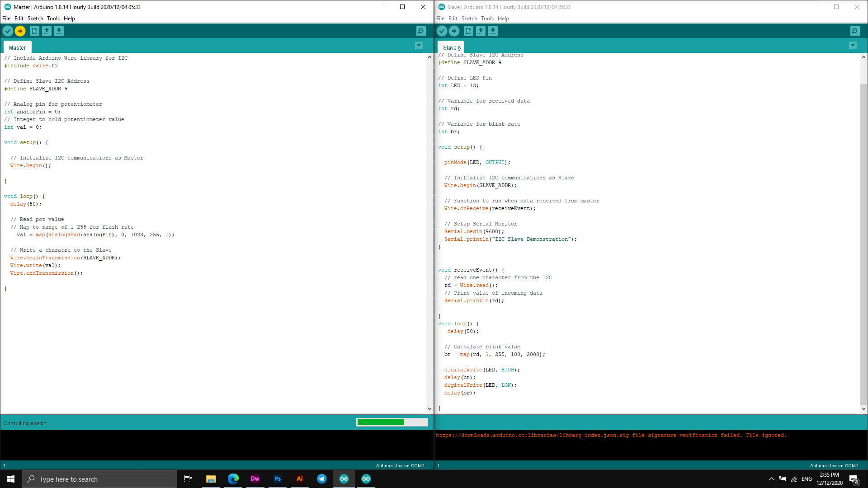Screen dimensions: 868x488
Task: Open Illustrator from taskbar
Action: tap(299, 479)
